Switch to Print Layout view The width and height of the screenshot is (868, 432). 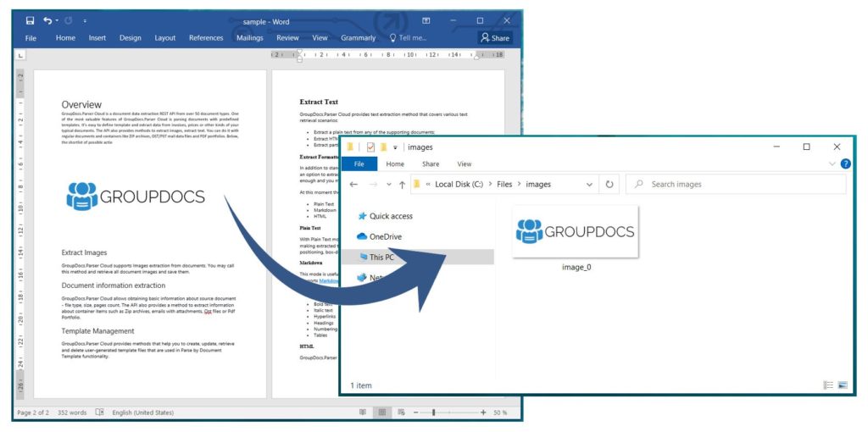[382, 413]
